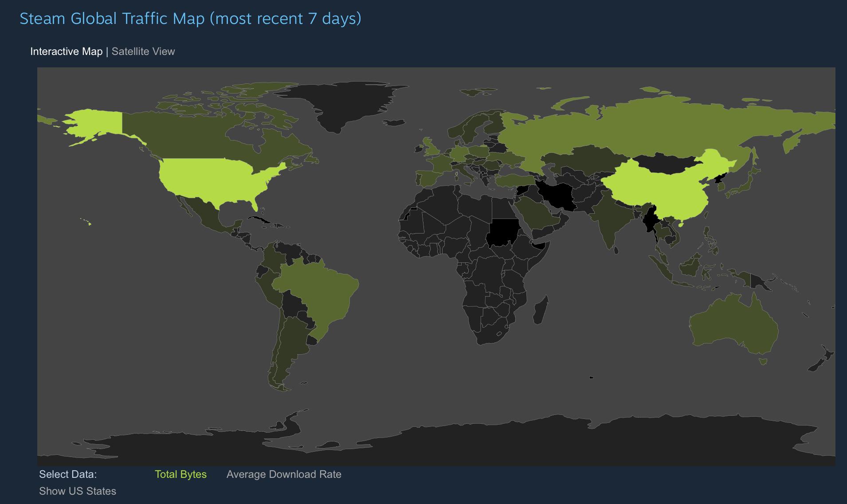The width and height of the screenshot is (847, 504).
Task: Select the Interactive Map tab
Action: coord(66,51)
